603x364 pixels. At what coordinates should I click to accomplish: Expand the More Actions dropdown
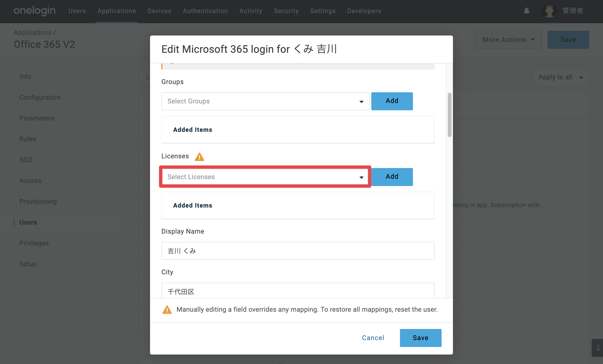click(x=508, y=40)
